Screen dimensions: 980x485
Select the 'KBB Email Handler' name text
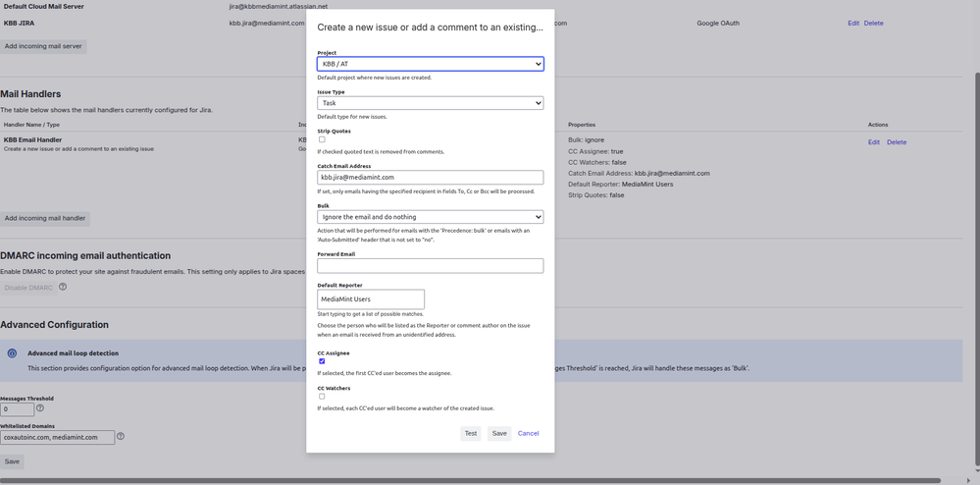32,140
